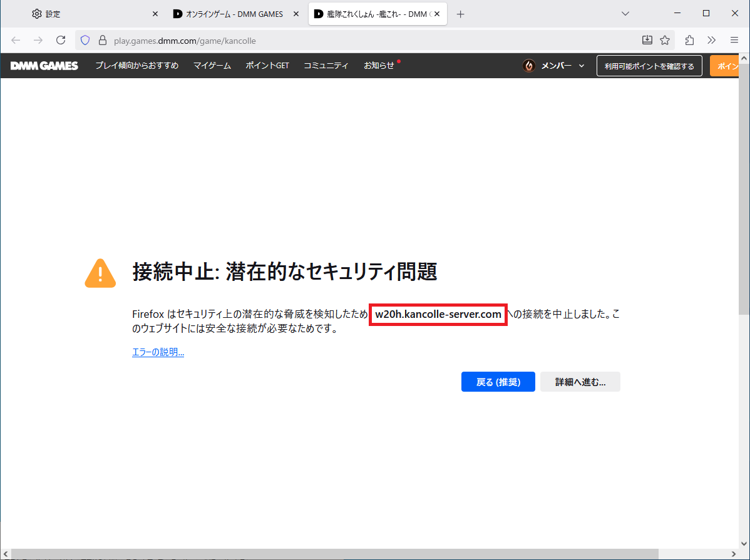Click the tracking protection shield icon

[x=86, y=40]
